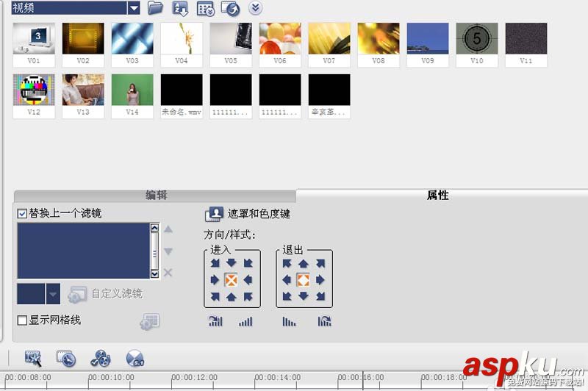Set 进入 direction from bottom-left

215,296
